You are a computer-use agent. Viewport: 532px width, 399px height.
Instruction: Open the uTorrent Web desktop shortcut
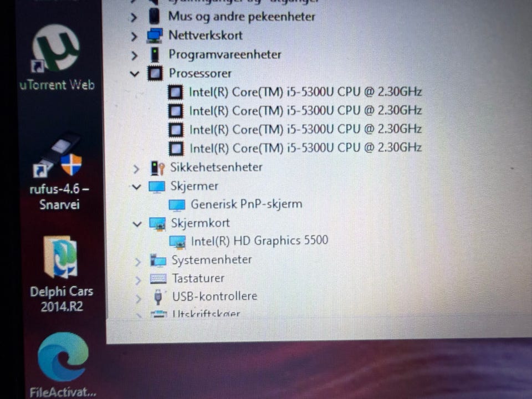tap(56, 49)
